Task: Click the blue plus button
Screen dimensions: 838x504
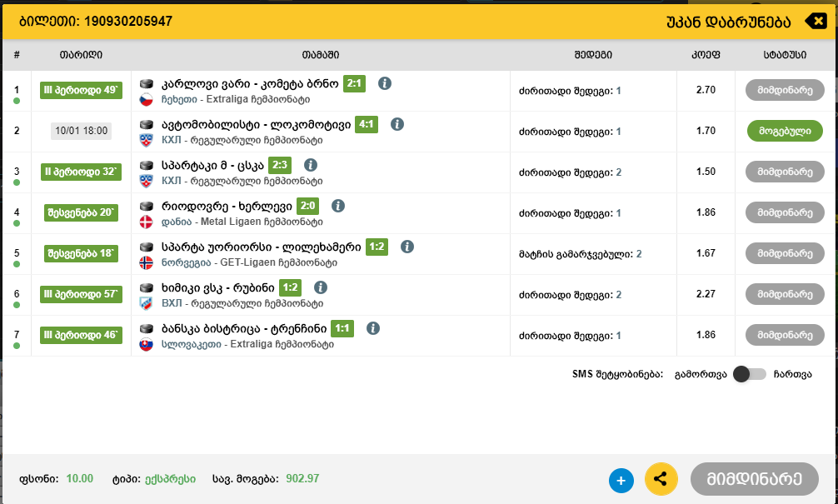Action: coord(621,481)
